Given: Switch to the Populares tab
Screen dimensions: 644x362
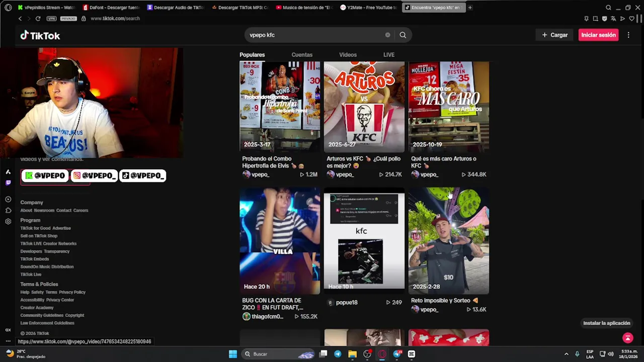Looking at the screenshot, I should coord(252,55).
